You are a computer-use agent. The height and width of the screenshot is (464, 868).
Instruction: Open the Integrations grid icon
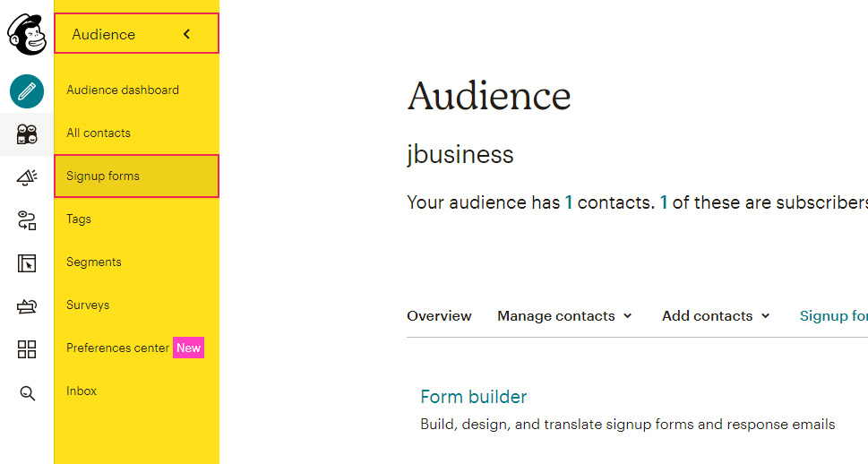27,349
